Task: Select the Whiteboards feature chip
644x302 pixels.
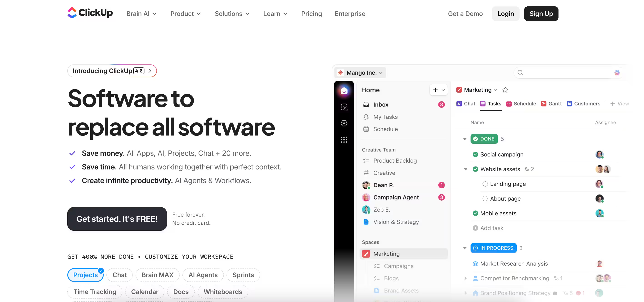Action: (x=223, y=292)
